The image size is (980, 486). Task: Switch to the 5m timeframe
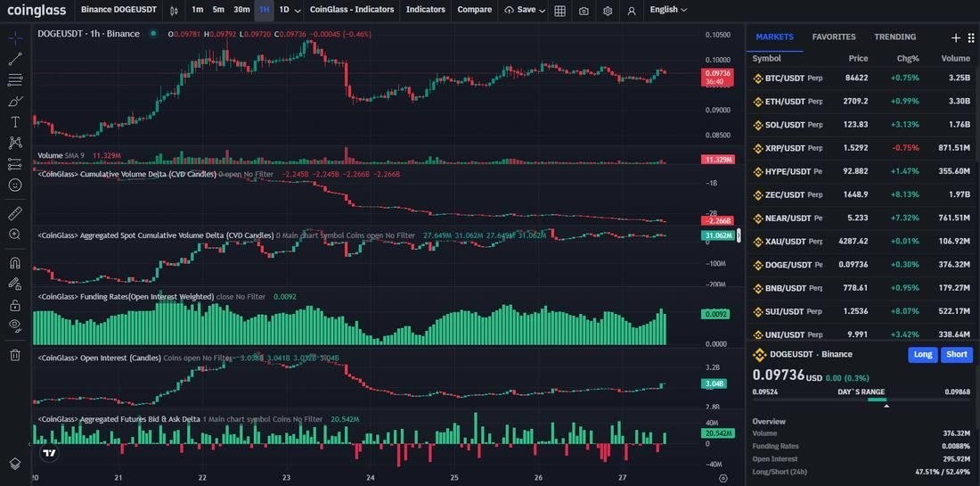point(218,10)
